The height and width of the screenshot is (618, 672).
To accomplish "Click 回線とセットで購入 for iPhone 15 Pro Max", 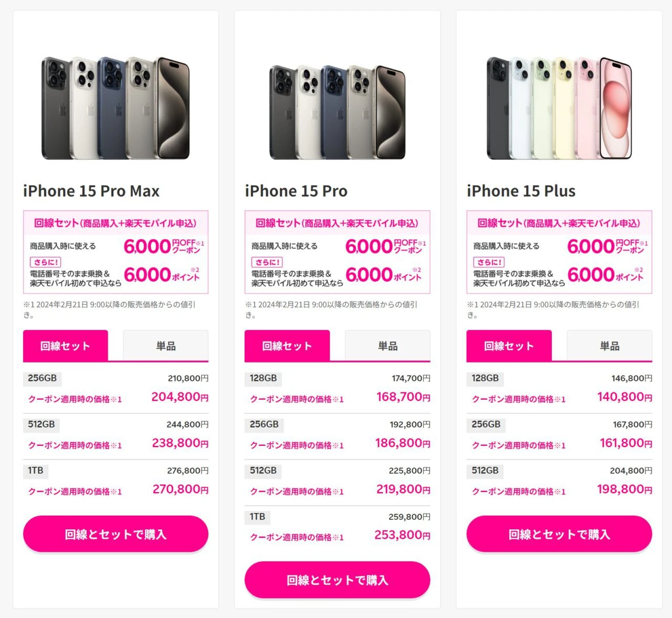I will click(x=115, y=534).
